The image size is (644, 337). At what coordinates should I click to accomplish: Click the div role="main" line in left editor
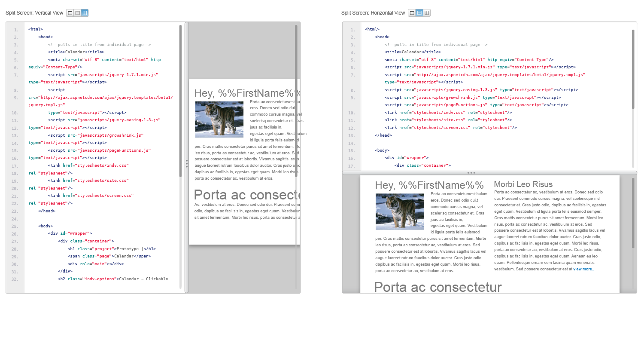[x=96, y=264]
